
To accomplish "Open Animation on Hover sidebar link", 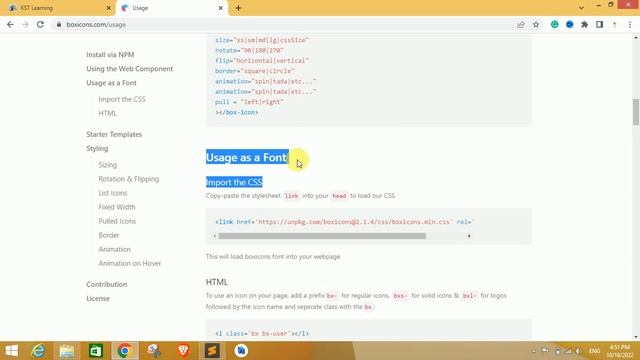I will (129, 263).
